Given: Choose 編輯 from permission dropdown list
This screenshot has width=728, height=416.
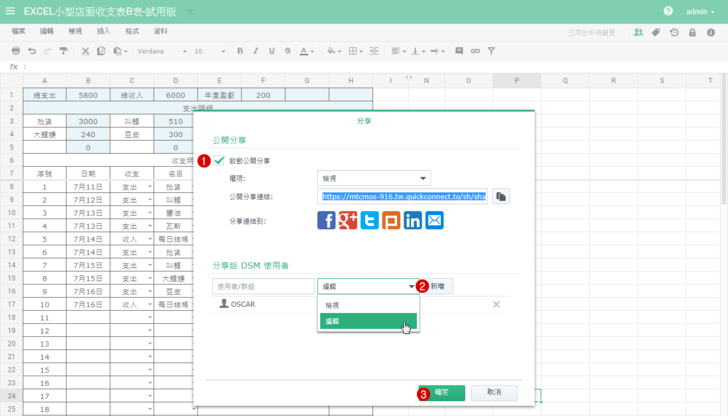Looking at the screenshot, I should pyautogui.click(x=368, y=322).
